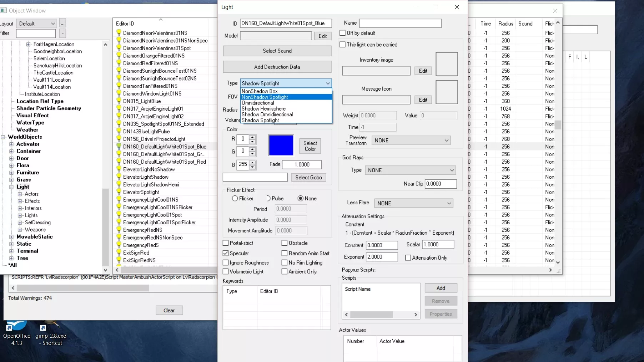The image size is (644, 362).
Task: Click the blue color preview swatch
Action: click(281, 145)
